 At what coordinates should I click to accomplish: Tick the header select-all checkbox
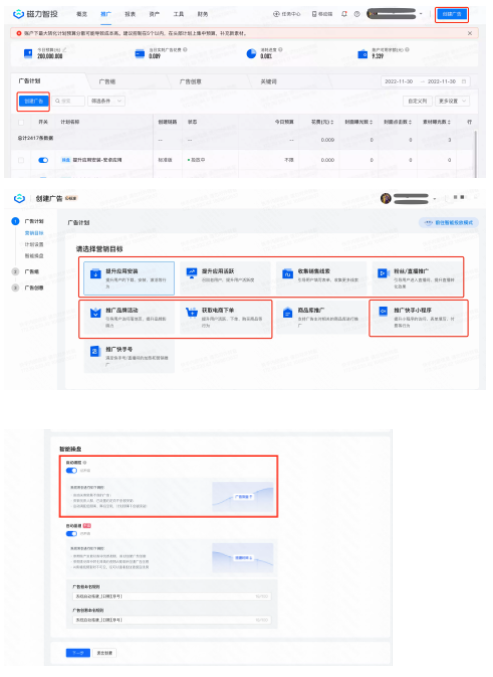pyautogui.click(x=21, y=122)
